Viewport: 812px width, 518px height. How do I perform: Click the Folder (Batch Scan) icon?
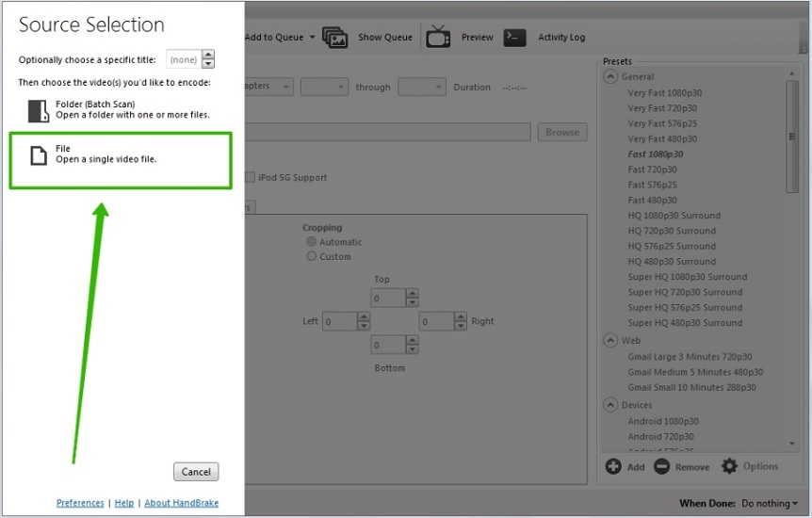[x=38, y=110]
